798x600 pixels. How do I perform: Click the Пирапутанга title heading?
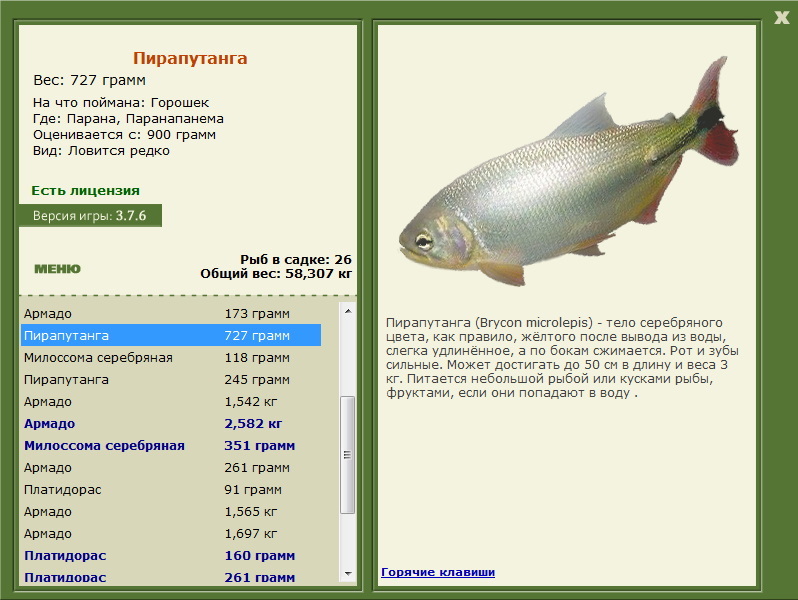tap(190, 58)
